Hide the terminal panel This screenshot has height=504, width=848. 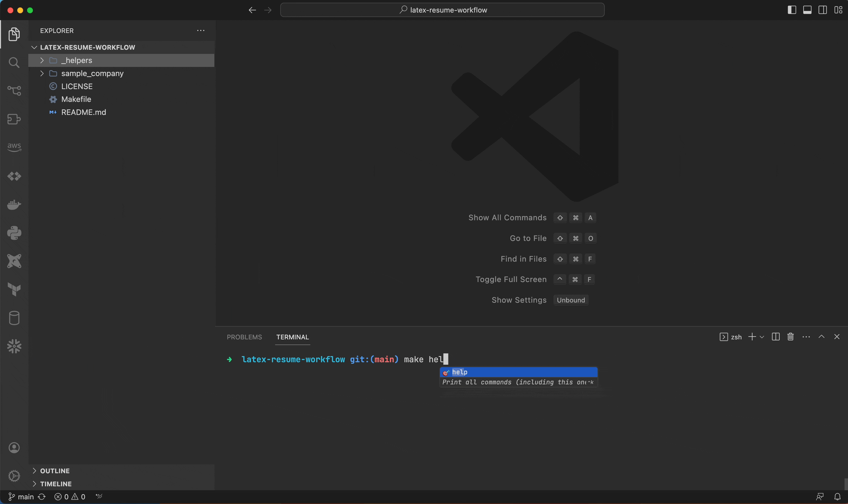click(837, 337)
